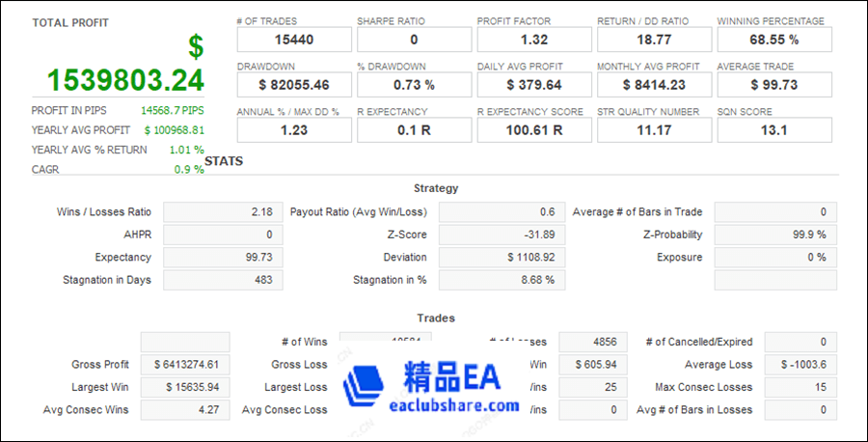Click the # of Wins label
868x442 pixels.
305,343
